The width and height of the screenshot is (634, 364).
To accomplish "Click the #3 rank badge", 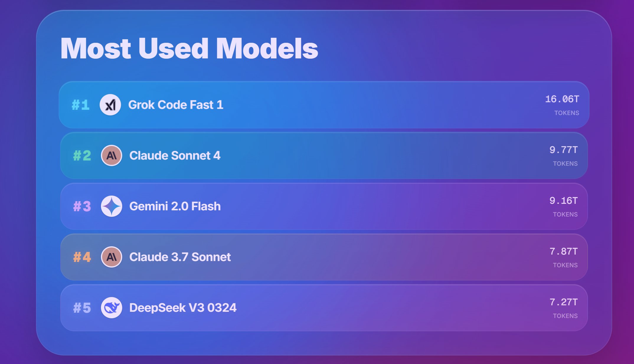I will [x=82, y=206].
